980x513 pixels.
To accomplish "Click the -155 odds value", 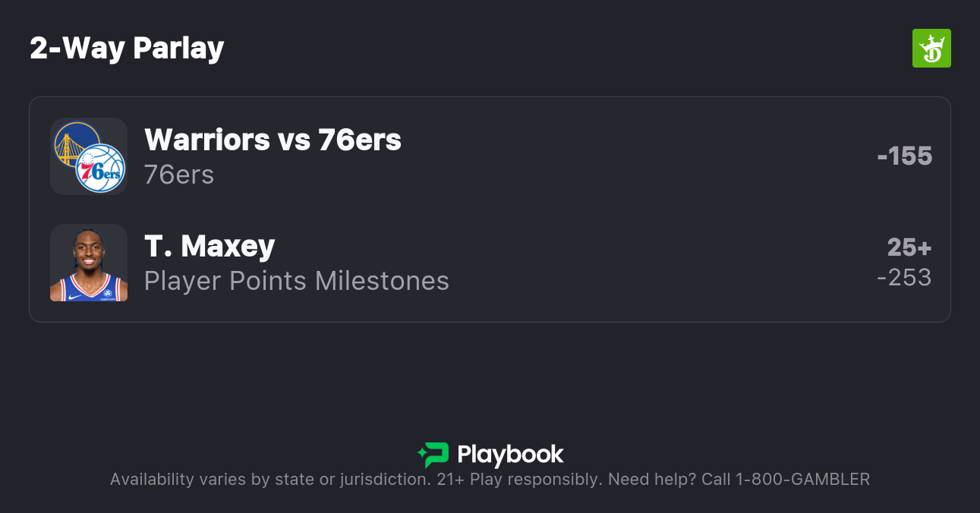I will (x=904, y=156).
